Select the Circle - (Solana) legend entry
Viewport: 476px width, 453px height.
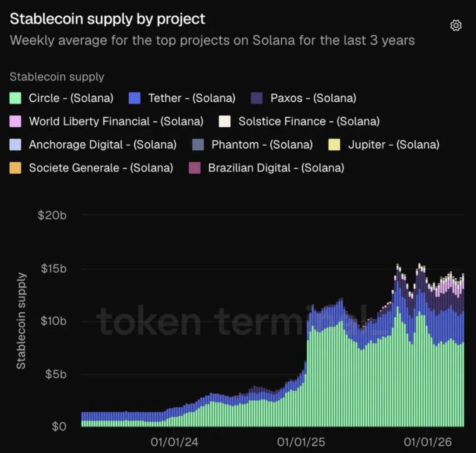pos(70,98)
